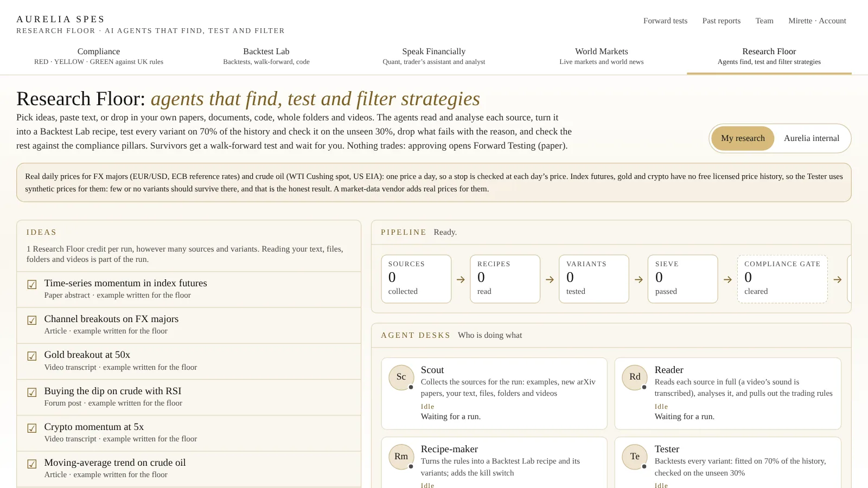
Task: Click the Recipe-maker agent name
Action: coord(449,449)
